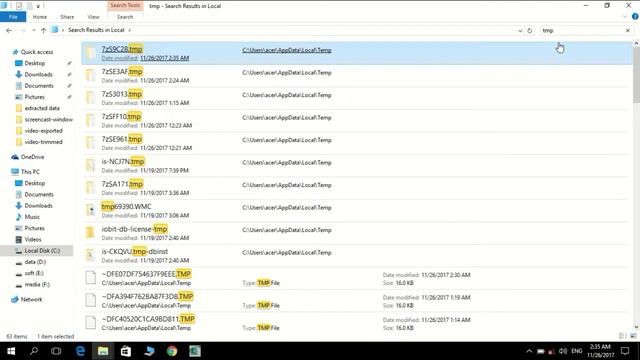The width and height of the screenshot is (640, 360).
Task: Open Documents under Quick access
Action: [x=39, y=86]
